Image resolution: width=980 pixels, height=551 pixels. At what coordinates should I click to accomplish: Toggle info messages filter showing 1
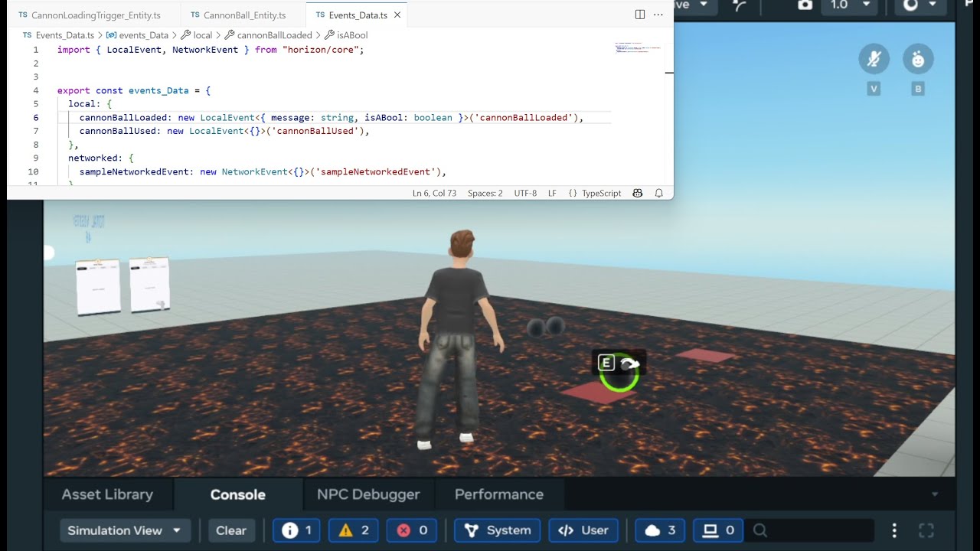tap(296, 530)
